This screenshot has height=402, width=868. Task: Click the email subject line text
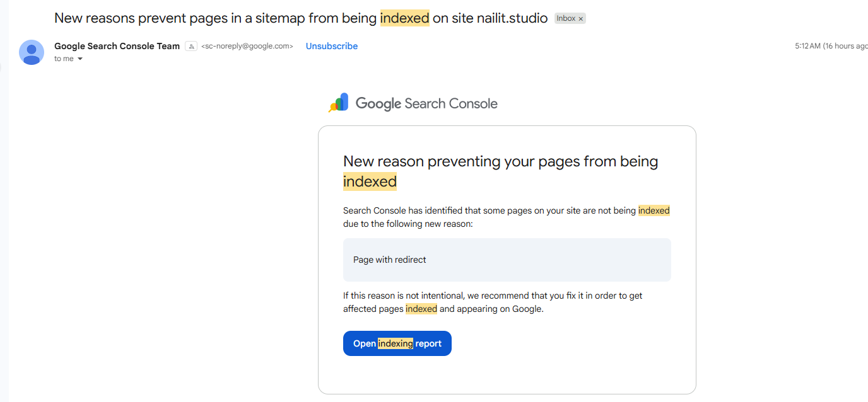click(214, 18)
